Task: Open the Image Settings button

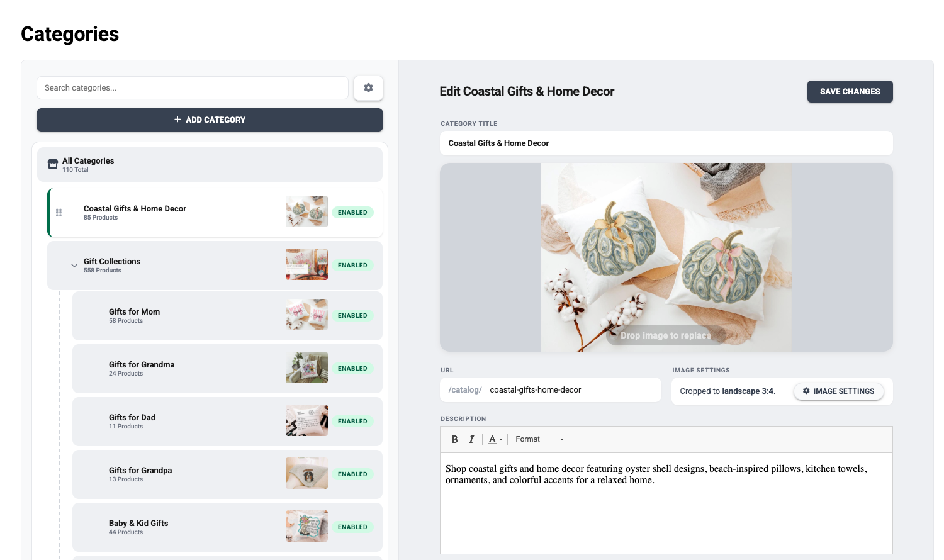Action: (838, 391)
